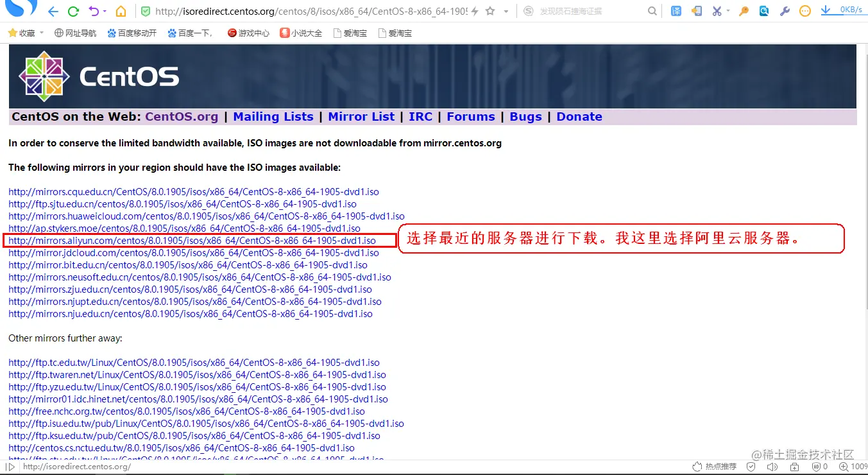Open the first 爱淘宝 bookmark
The height and width of the screenshot is (475, 868).
click(x=350, y=33)
